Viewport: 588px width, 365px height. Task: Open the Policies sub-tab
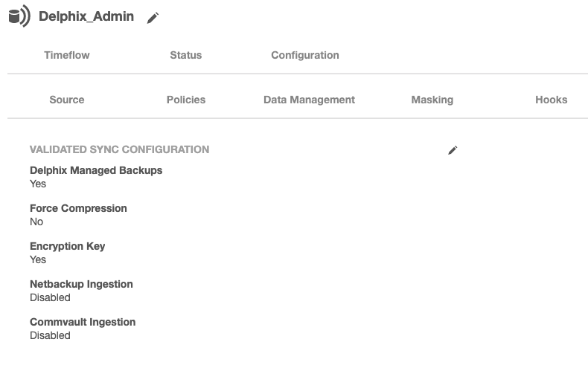[185, 100]
